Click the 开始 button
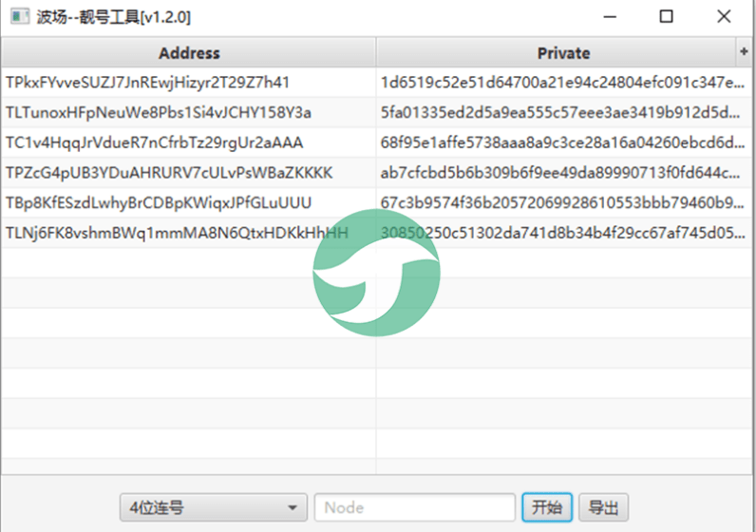The image size is (756, 532). (x=547, y=507)
